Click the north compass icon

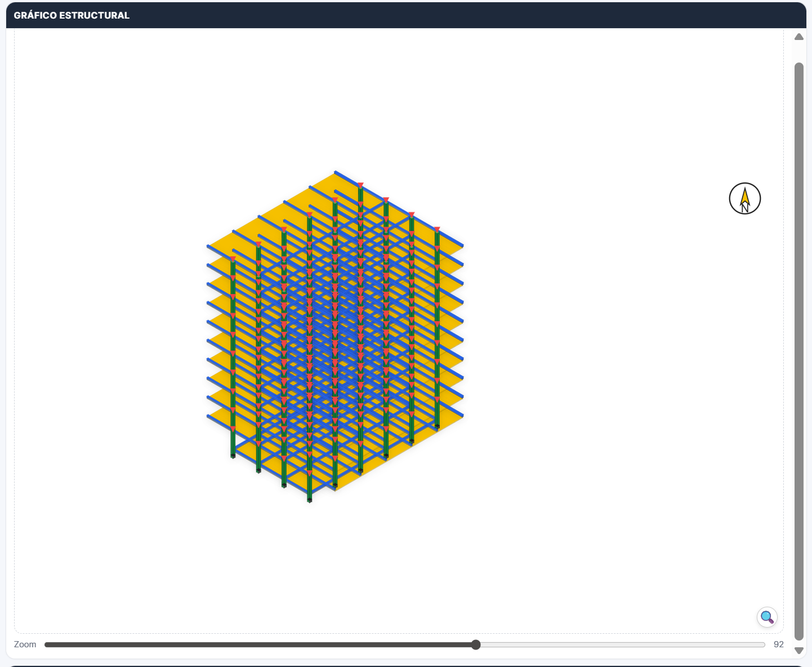(x=744, y=199)
